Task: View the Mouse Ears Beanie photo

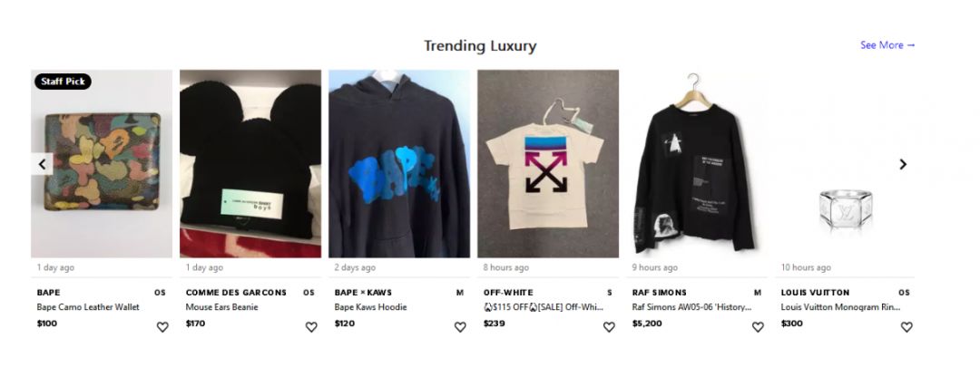Action: tap(250, 163)
